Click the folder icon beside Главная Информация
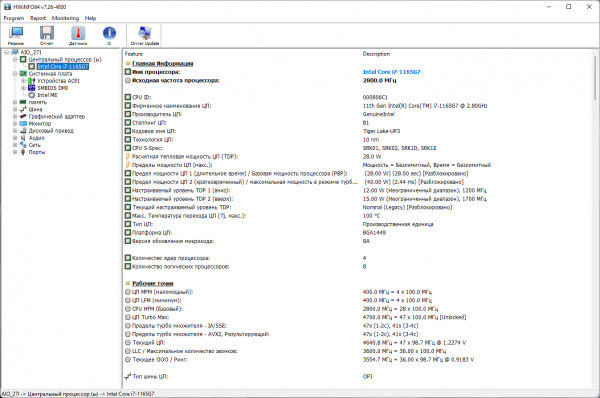Image resolution: width=600 pixels, height=398 pixels. click(x=128, y=64)
